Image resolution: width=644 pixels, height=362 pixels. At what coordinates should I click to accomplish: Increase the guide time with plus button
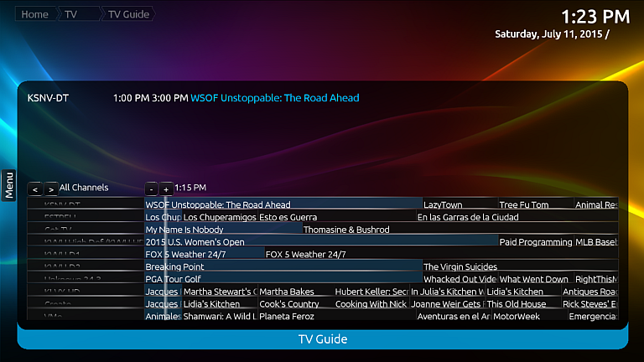pos(166,189)
